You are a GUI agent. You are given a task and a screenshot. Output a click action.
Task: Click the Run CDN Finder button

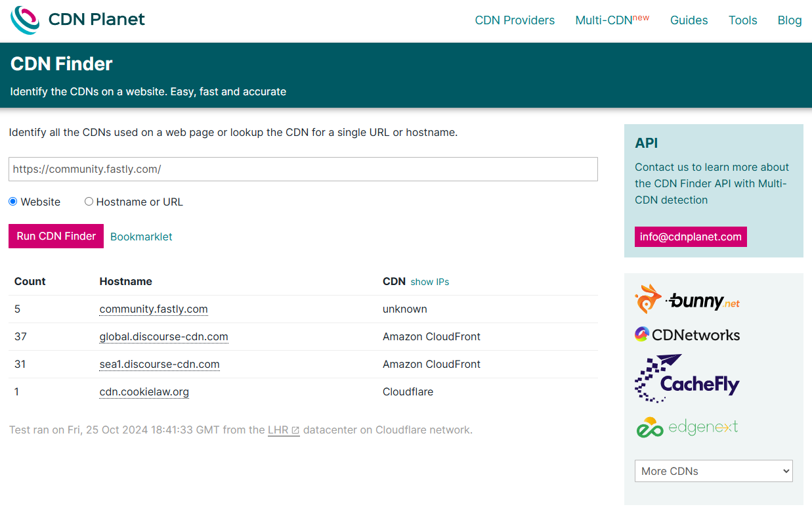point(56,236)
